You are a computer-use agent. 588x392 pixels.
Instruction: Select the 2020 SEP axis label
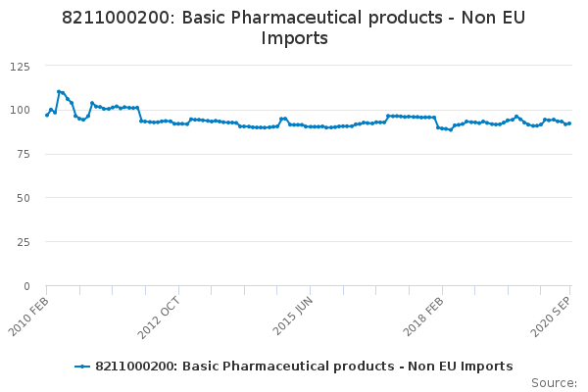click(554, 317)
